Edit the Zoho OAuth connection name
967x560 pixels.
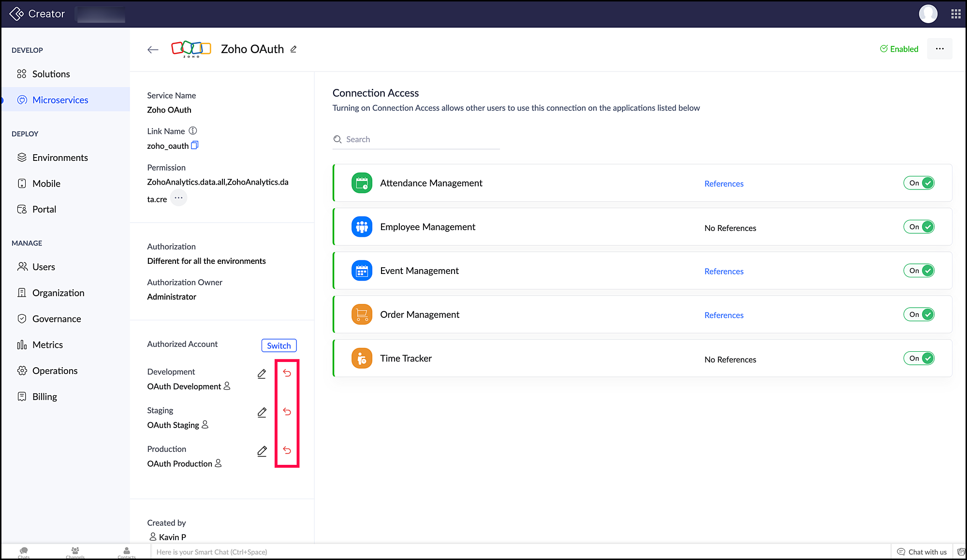(293, 49)
